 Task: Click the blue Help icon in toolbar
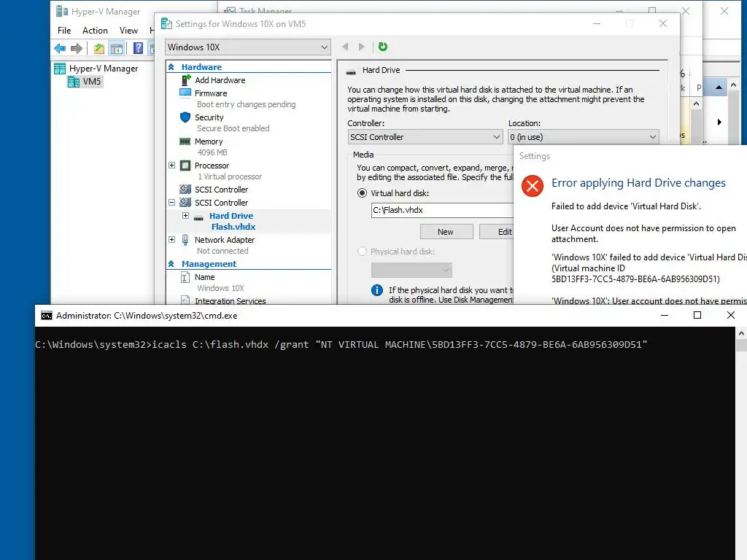[138, 48]
